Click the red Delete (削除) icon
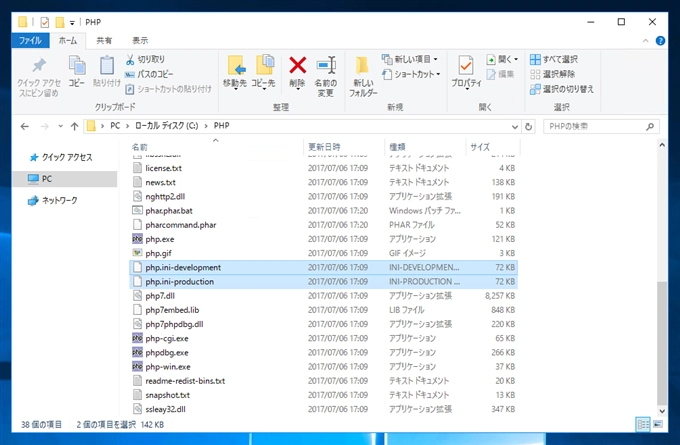The height and width of the screenshot is (445, 680). [x=298, y=72]
